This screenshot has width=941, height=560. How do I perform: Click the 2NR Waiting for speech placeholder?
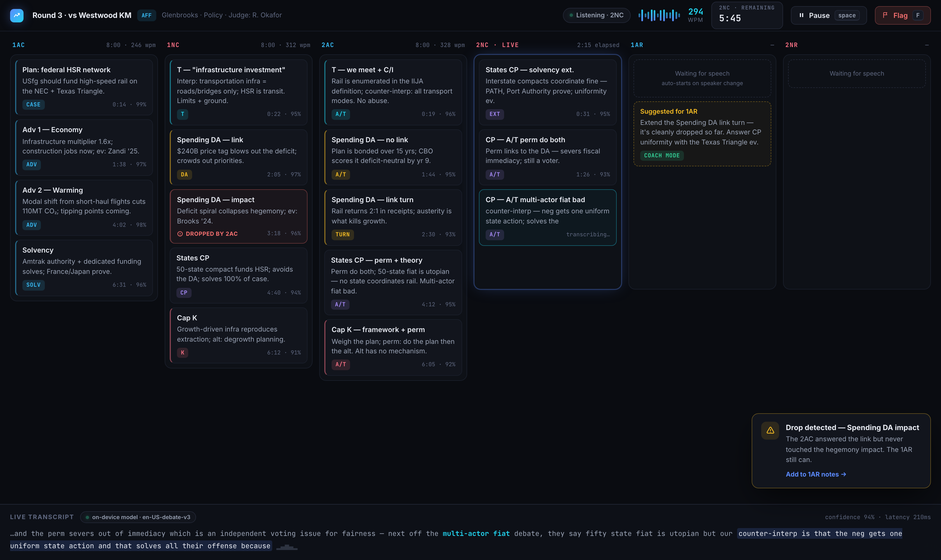(857, 74)
